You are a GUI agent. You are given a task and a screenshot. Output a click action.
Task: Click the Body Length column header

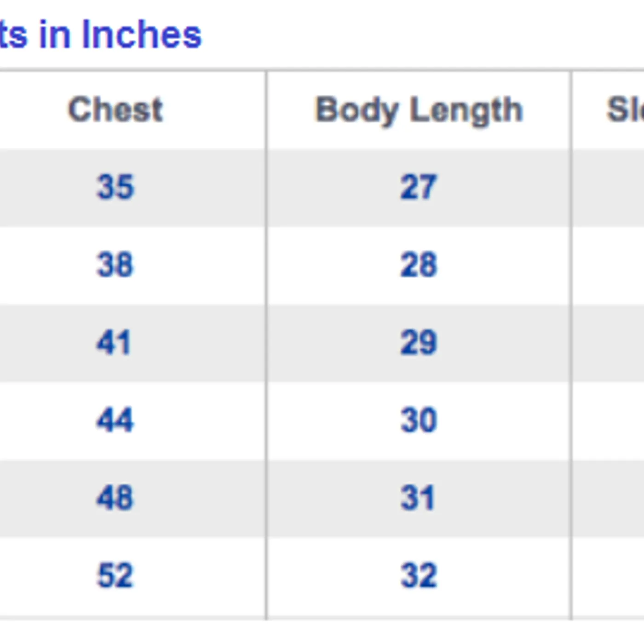[x=419, y=110]
